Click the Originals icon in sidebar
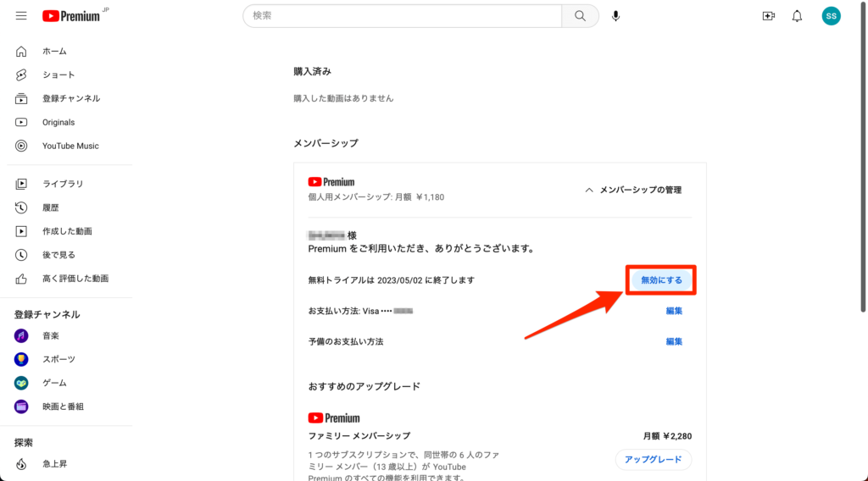Image resolution: width=868 pixels, height=481 pixels. coord(21,122)
